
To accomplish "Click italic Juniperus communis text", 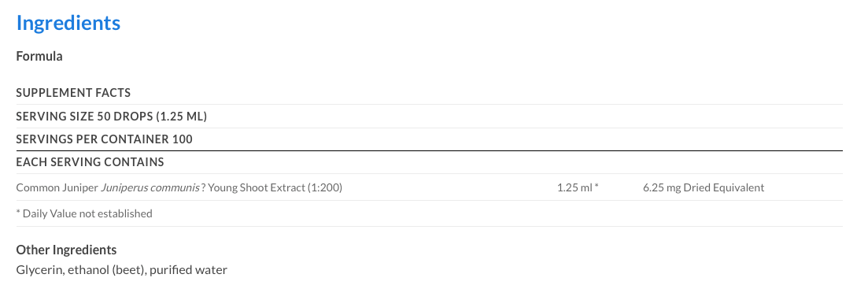I will pyautogui.click(x=150, y=187).
